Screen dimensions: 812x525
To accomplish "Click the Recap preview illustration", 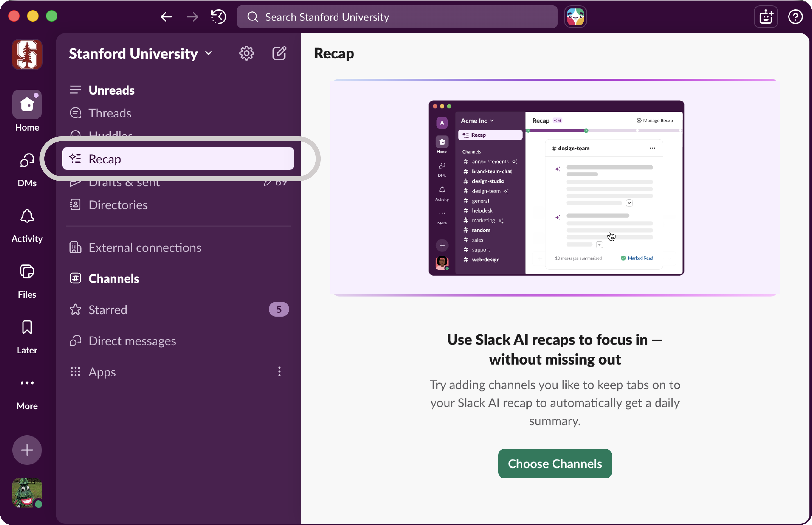I will click(x=556, y=188).
